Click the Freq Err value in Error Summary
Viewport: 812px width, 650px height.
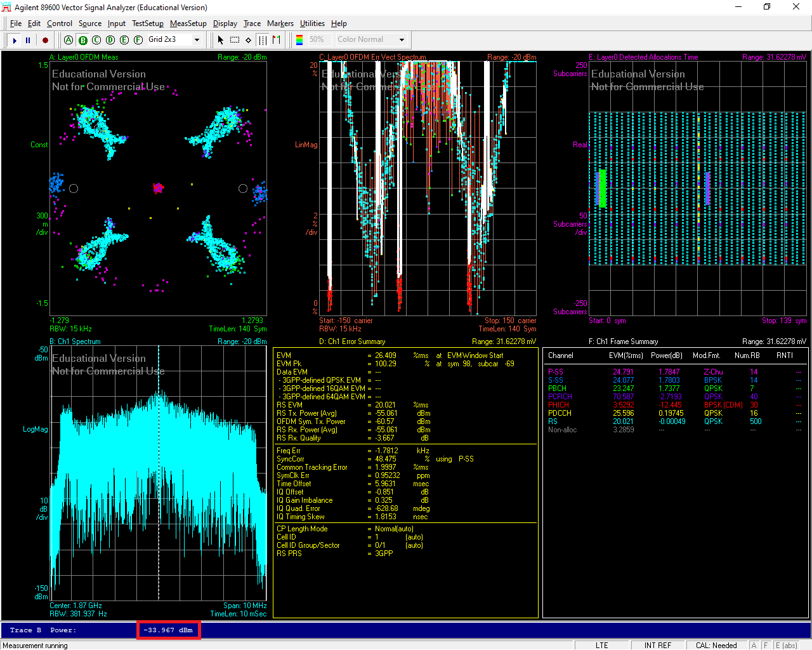click(x=386, y=451)
